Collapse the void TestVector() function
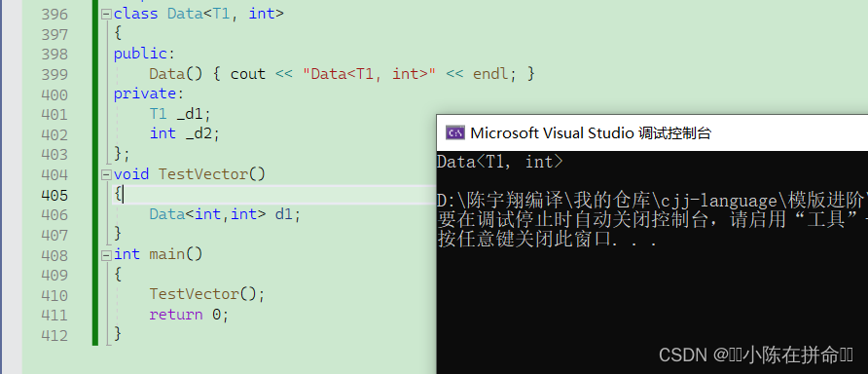The image size is (868, 374). coord(106,175)
